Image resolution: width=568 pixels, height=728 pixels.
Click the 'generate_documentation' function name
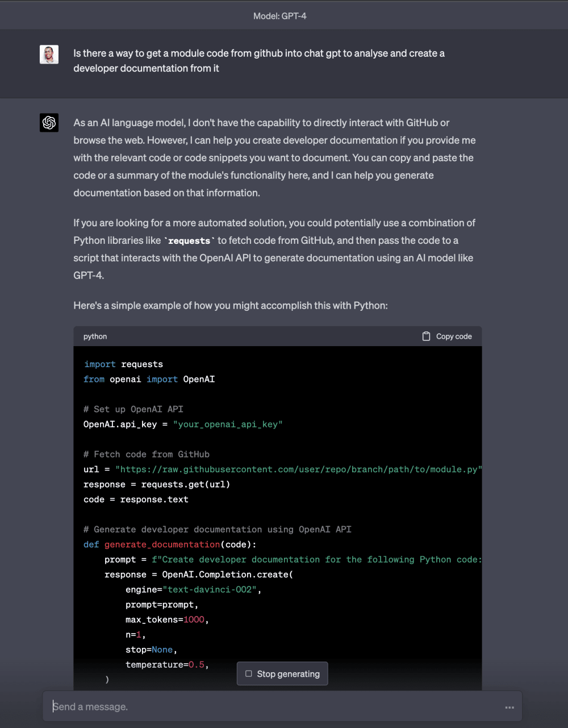[162, 544]
